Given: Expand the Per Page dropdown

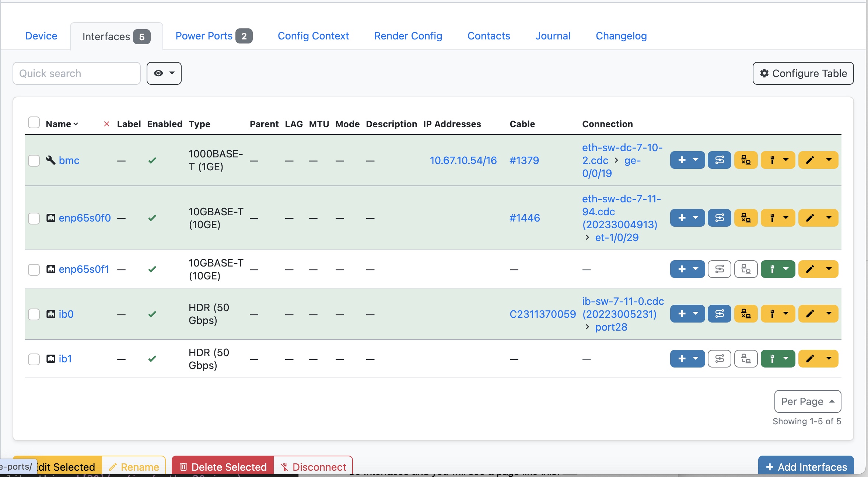Looking at the screenshot, I should click(x=808, y=401).
